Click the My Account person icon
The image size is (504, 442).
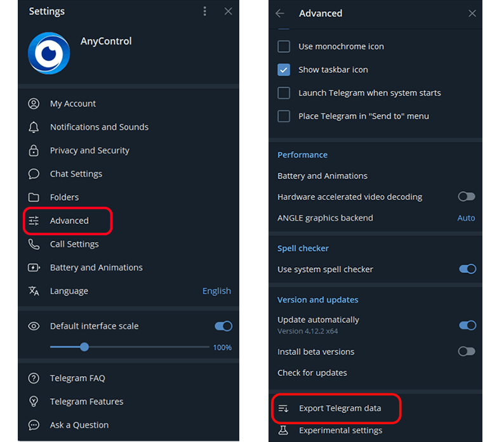coord(34,104)
